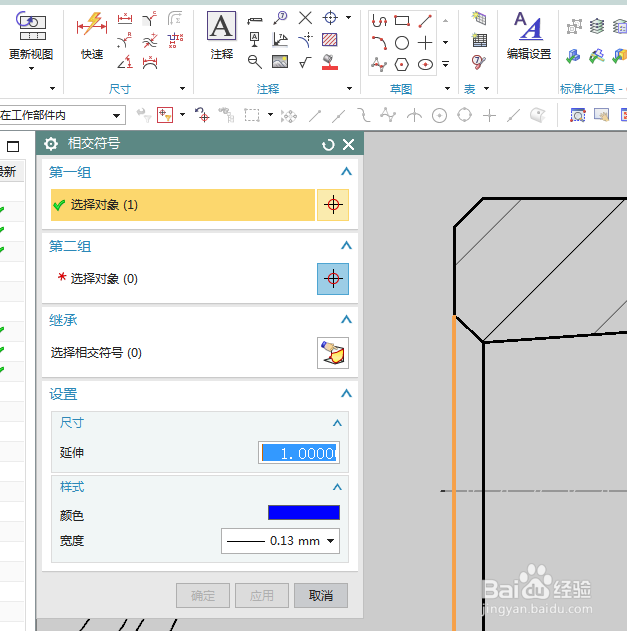Click the 更新视图 update views icon
Screen dimensions: 627x631
click(31, 26)
